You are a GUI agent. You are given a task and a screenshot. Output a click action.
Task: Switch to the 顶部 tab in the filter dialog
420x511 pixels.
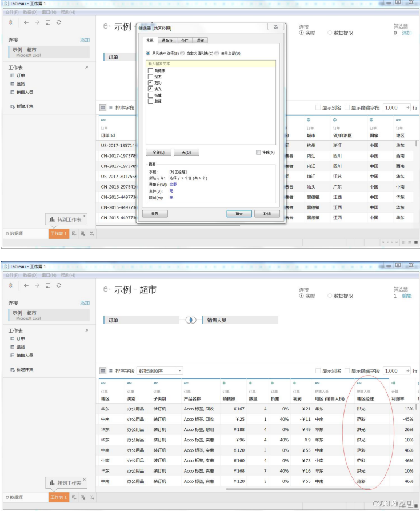[x=201, y=41]
